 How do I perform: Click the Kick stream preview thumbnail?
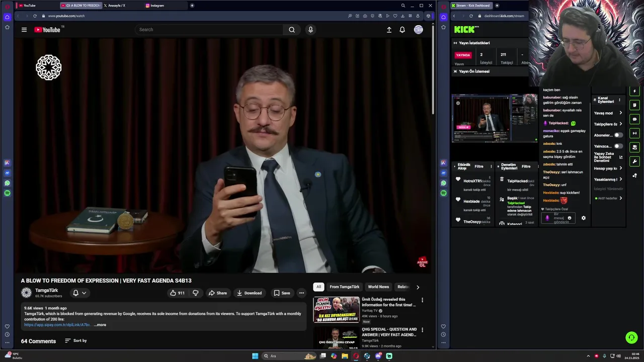(x=494, y=119)
